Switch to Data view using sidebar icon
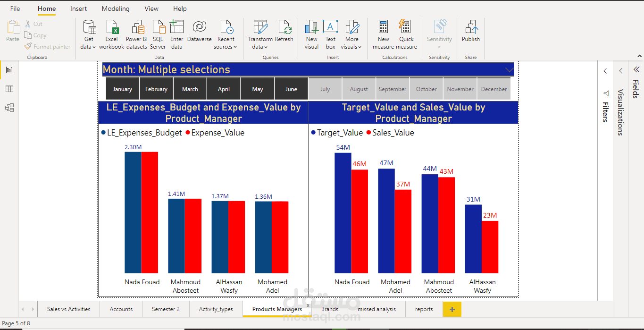 [x=9, y=88]
